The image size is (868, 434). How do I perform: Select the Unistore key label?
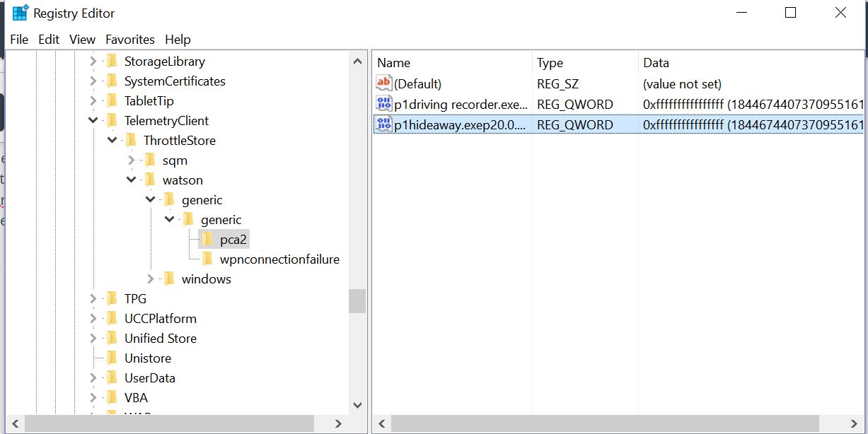point(148,358)
